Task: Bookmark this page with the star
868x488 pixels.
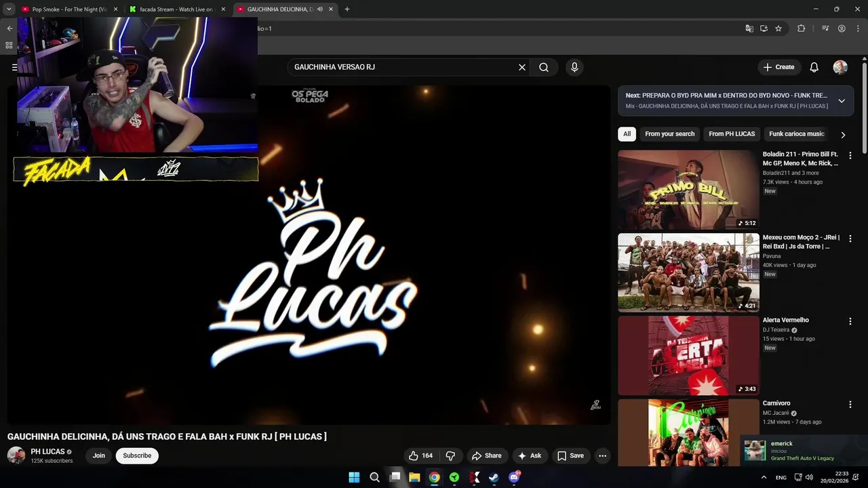Action: (x=778, y=28)
